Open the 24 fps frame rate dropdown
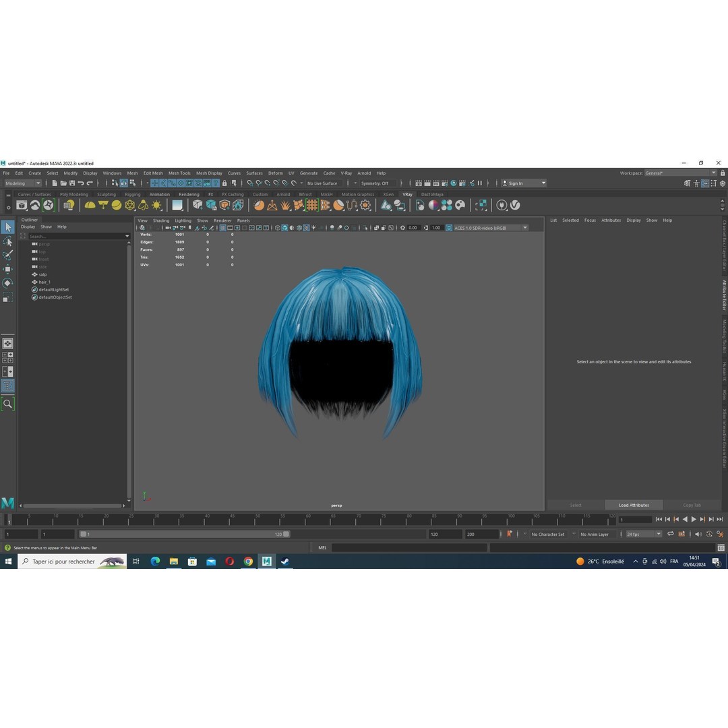Image resolution: width=728 pixels, height=728 pixels. pyautogui.click(x=644, y=535)
